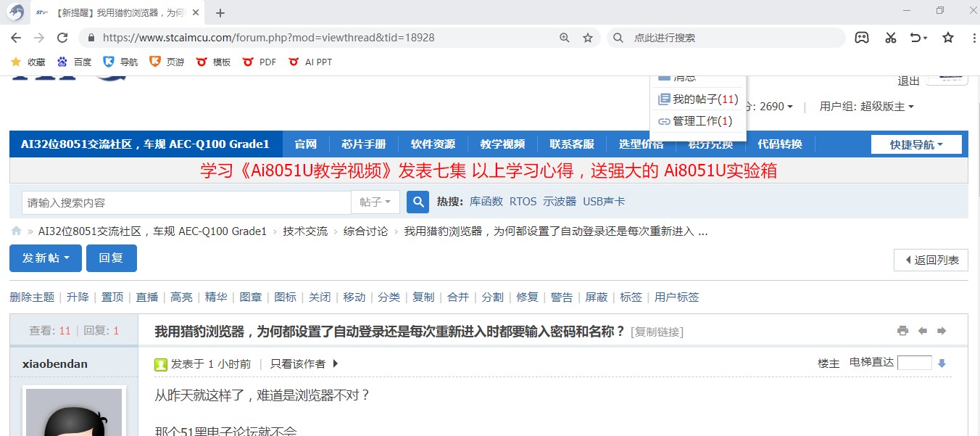Expand the 用户组: 超级版主 dropdown
The height and width of the screenshot is (436, 980).
(x=867, y=107)
